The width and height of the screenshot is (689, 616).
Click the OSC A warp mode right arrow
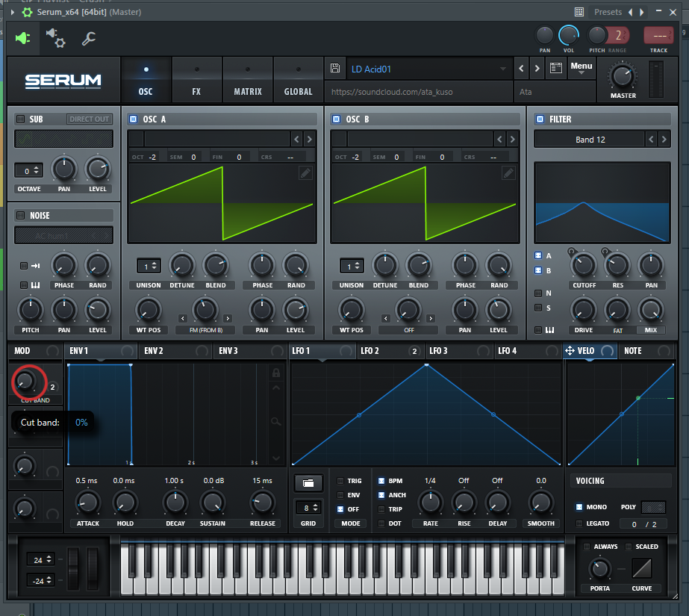[x=228, y=318]
